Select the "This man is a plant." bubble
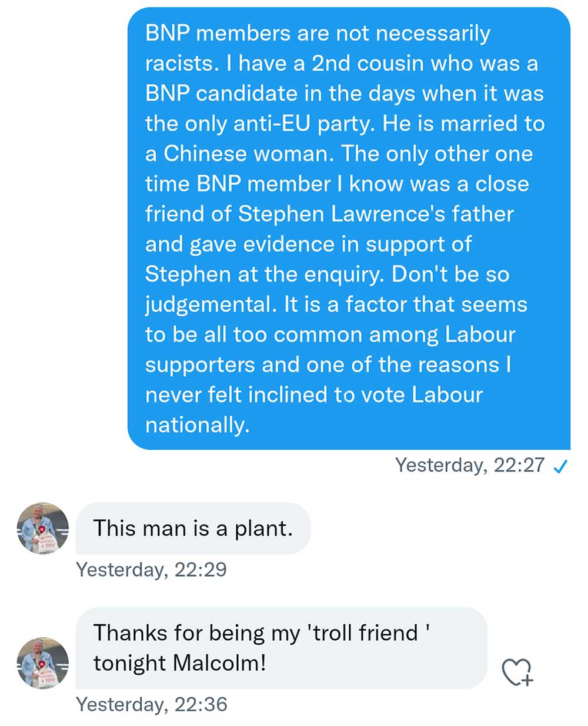The image size is (588, 726). [x=193, y=528]
